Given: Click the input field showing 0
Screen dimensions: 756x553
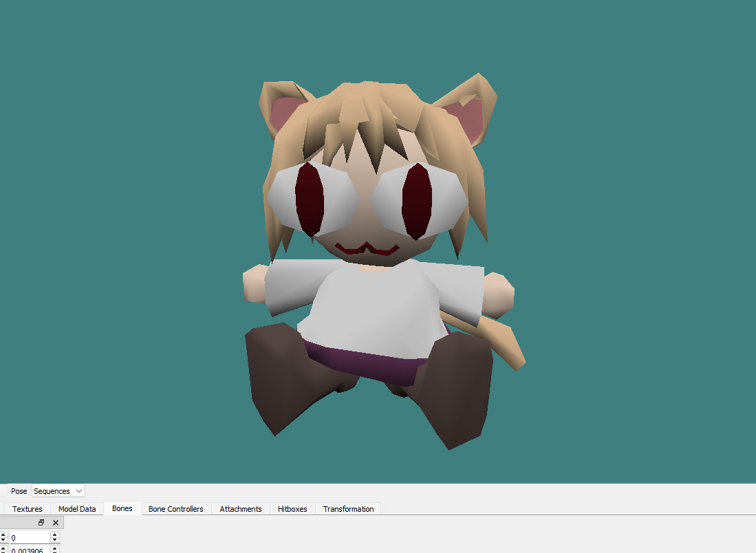Looking at the screenshot, I should point(29,537).
